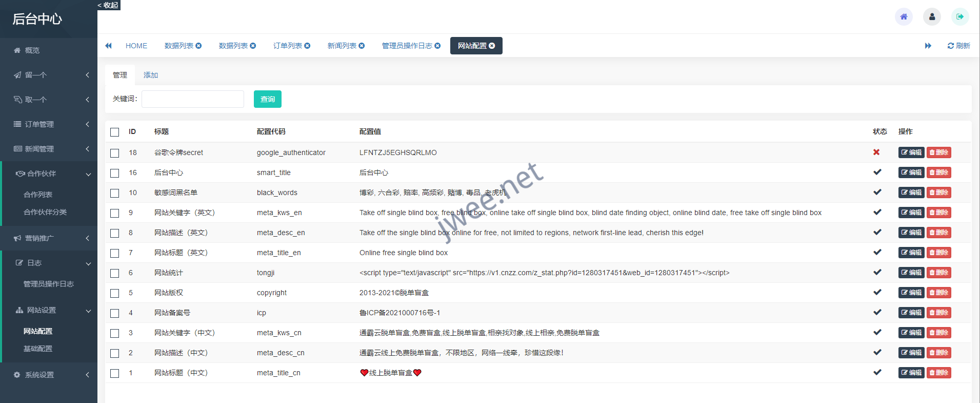Delete the google_authenticator row
980x403 pixels.
939,152
